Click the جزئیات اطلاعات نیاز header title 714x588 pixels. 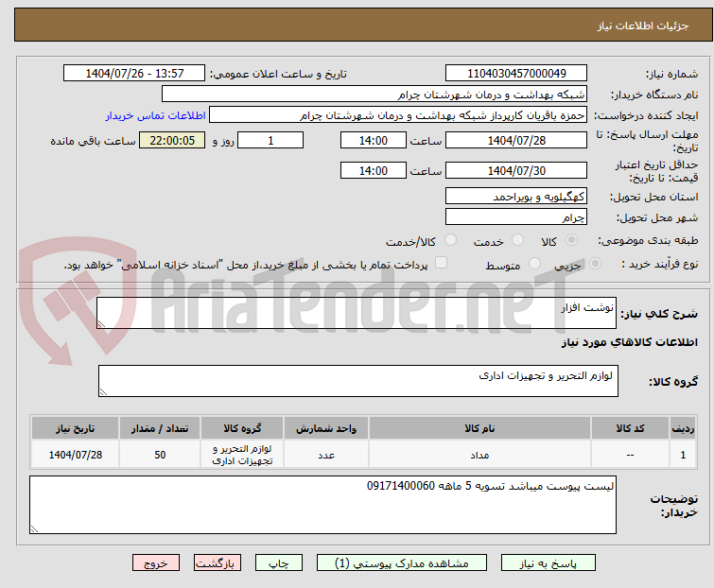(x=642, y=26)
